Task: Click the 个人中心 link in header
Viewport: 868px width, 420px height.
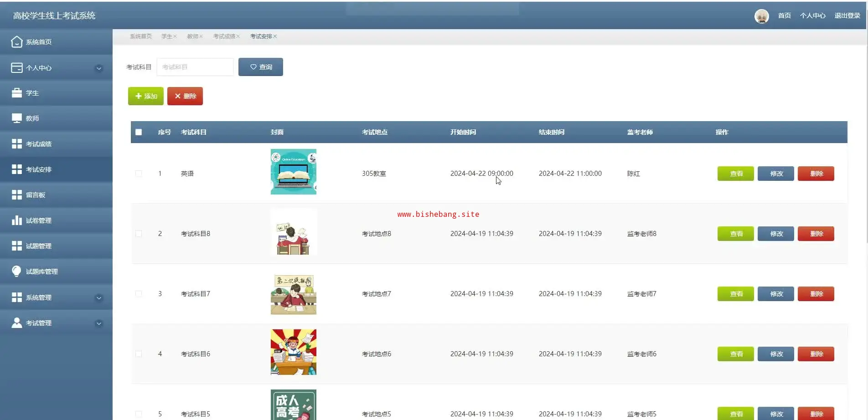Action: tap(813, 16)
